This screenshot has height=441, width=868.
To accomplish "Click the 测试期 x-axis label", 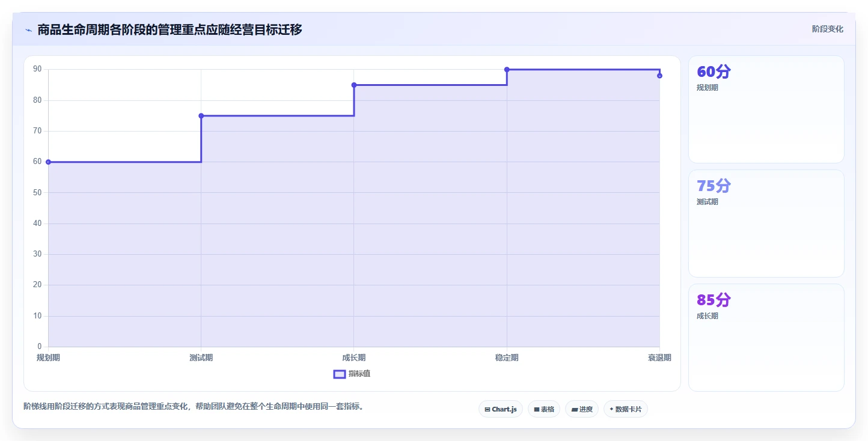I will pos(201,358).
